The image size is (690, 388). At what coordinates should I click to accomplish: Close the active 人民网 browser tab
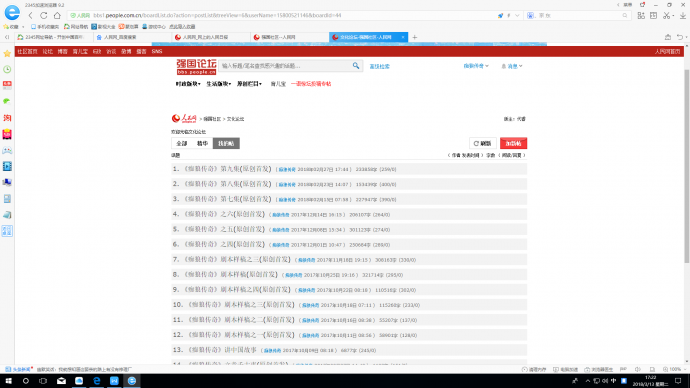point(403,37)
